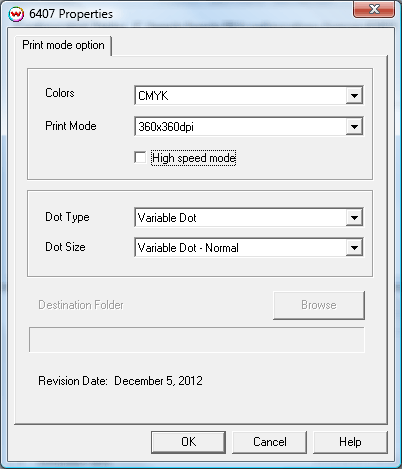Select the Print mode option tab

(x=63, y=45)
